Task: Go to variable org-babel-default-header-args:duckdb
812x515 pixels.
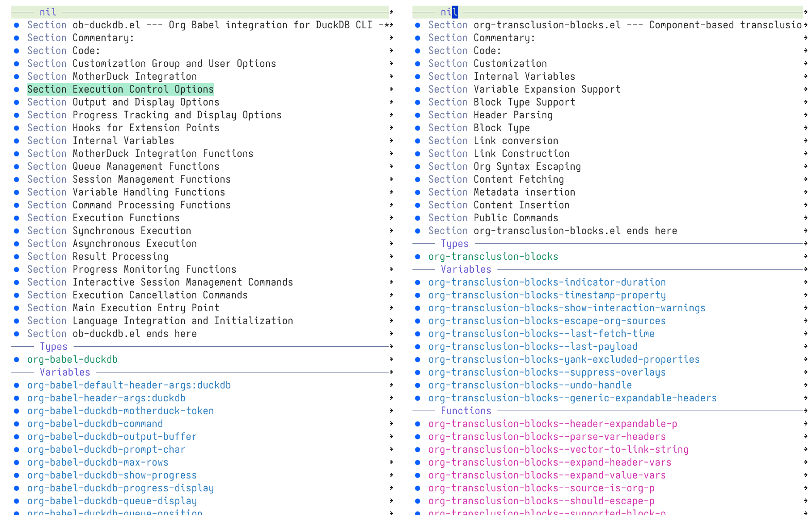Action: pos(129,385)
